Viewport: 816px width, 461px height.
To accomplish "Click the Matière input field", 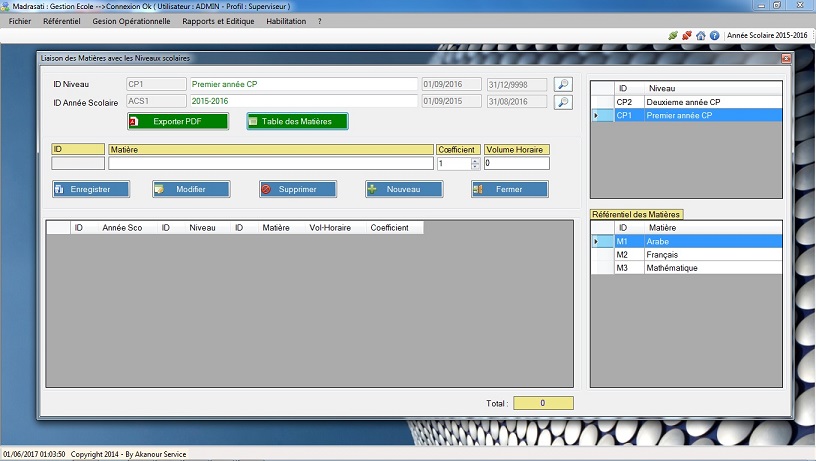I will click(x=271, y=163).
